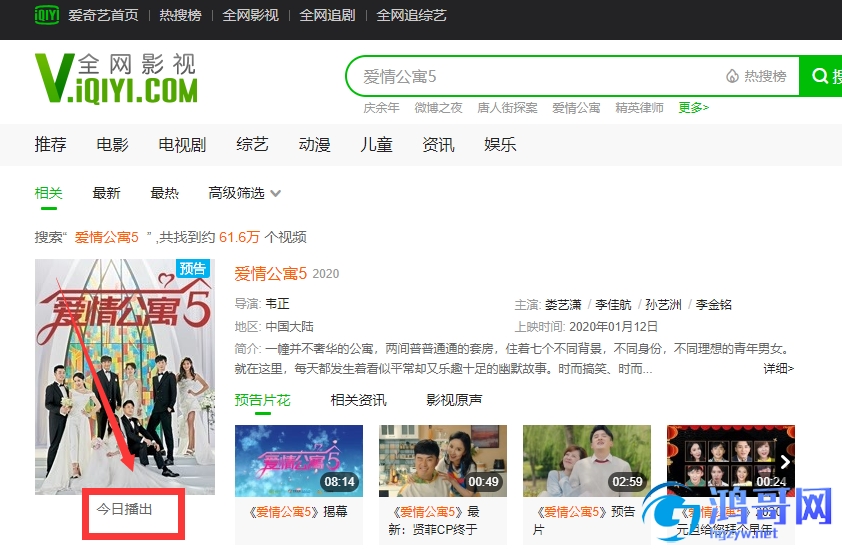Search hot keyword 微博之夜
Image resolution: width=842 pixels, height=549 pixels.
(x=438, y=108)
